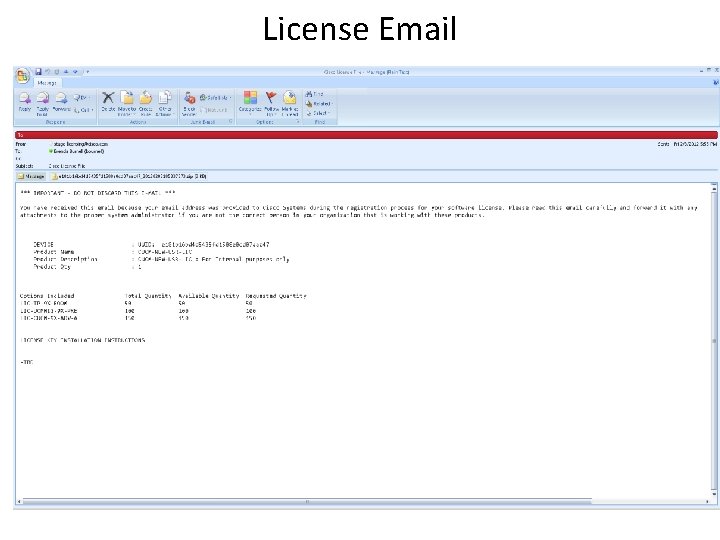Image resolution: width=720 pixels, height=540 pixels.
Task: Reply by IM option
Action: click(x=82, y=97)
